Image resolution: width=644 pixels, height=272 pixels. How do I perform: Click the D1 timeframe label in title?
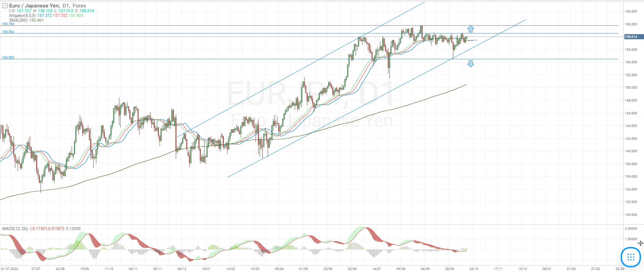click(66, 6)
